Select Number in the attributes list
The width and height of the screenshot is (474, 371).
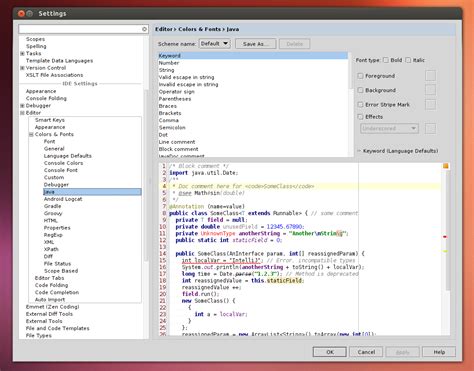(253, 63)
